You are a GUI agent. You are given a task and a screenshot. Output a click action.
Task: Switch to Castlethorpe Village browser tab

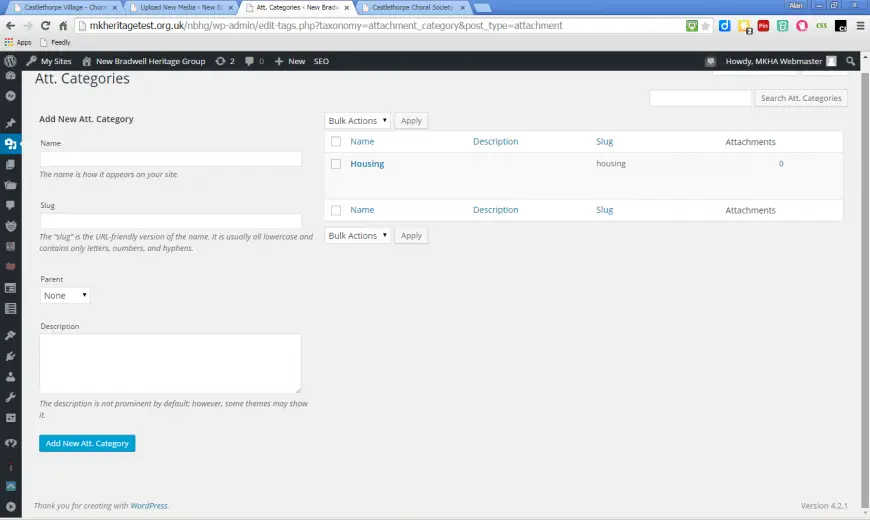tap(65, 7)
